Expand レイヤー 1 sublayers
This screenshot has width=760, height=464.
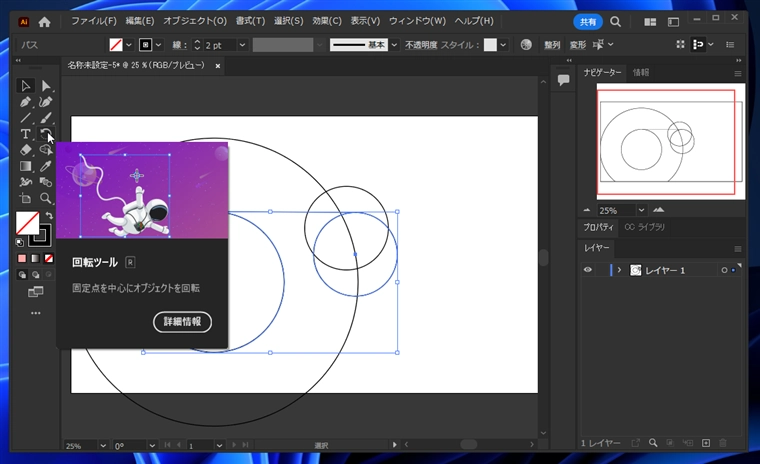[x=619, y=270]
